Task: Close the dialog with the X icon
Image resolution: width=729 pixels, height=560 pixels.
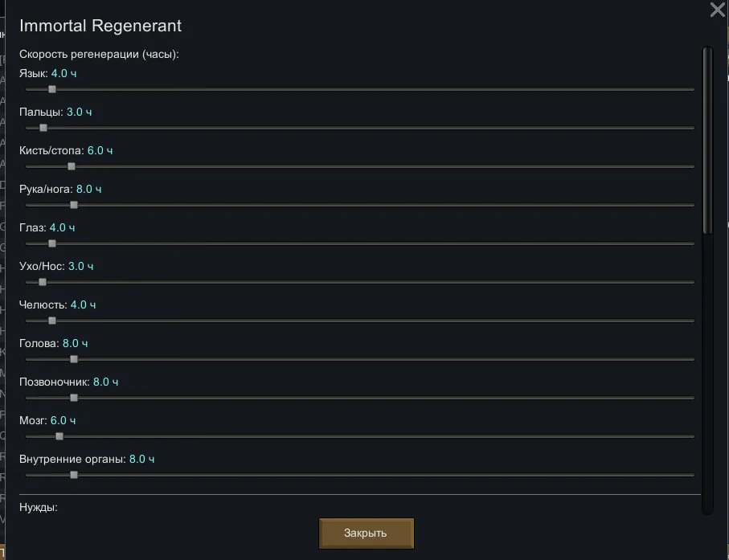Action: click(x=718, y=10)
